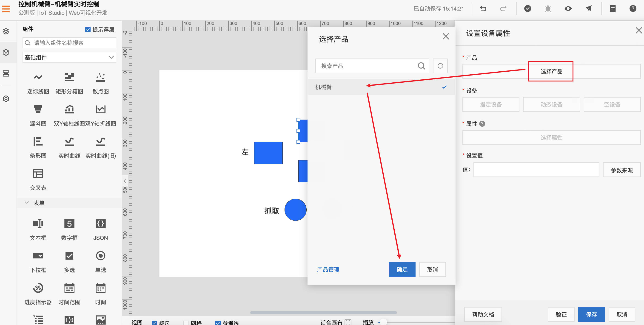This screenshot has height=325, width=644.
Task: Click the question mark help icon
Action: coord(633,9)
